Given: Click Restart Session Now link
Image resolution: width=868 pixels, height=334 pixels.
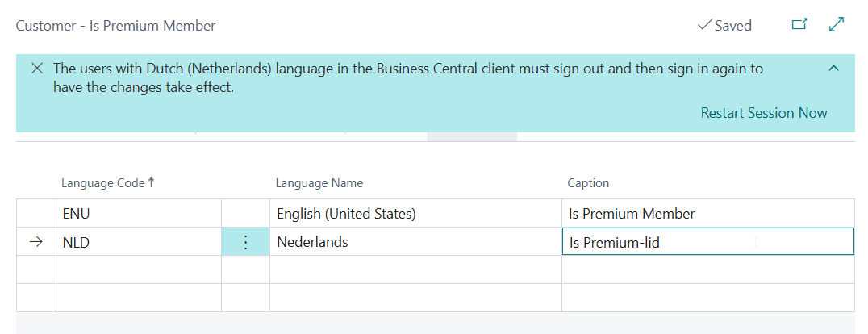Looking at the screenshot, I should point(763,113).
